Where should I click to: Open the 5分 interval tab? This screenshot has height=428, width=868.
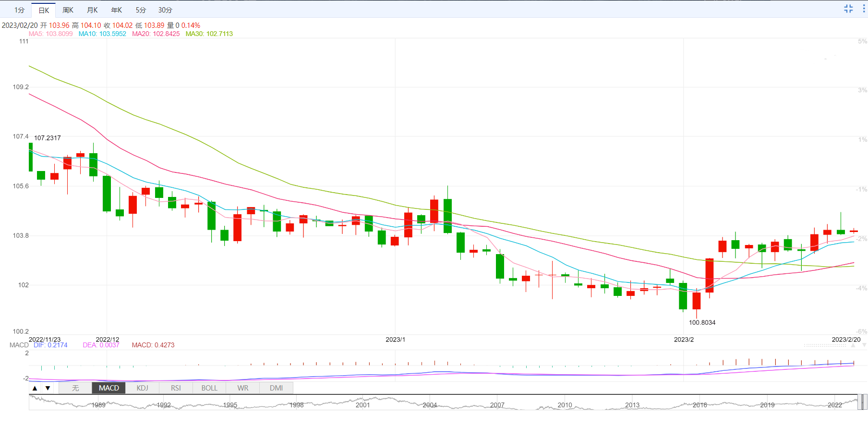click(141, 10)
